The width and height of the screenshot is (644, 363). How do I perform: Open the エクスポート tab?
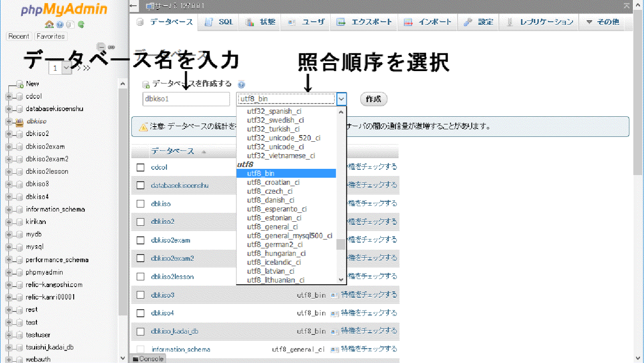(365, 22)
